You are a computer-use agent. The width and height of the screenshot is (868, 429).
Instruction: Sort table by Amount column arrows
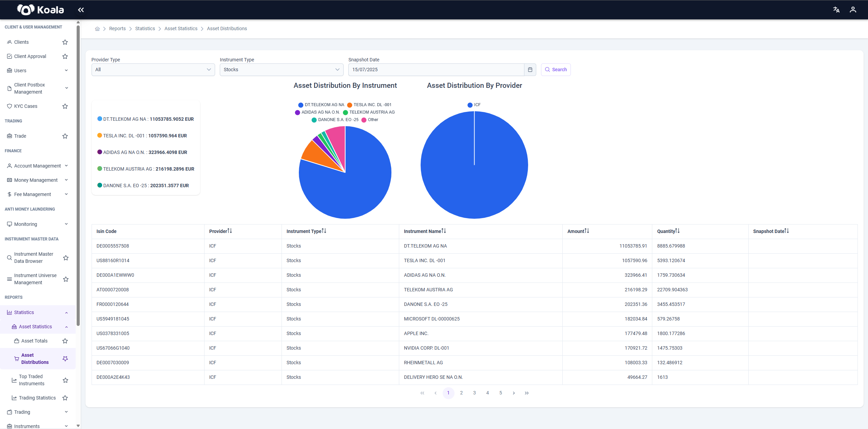point(587,231)
